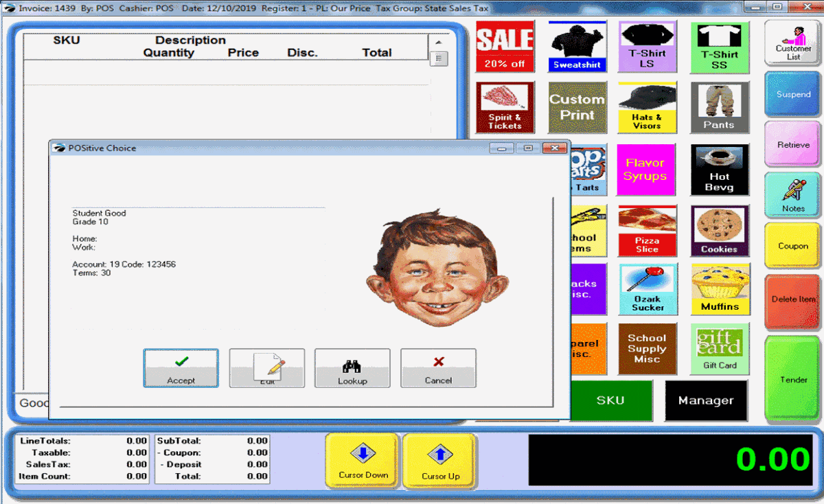Click the Quantity column header
This screenshot has width=824, height=504.
pyautogui.click(x=168, y=53)
